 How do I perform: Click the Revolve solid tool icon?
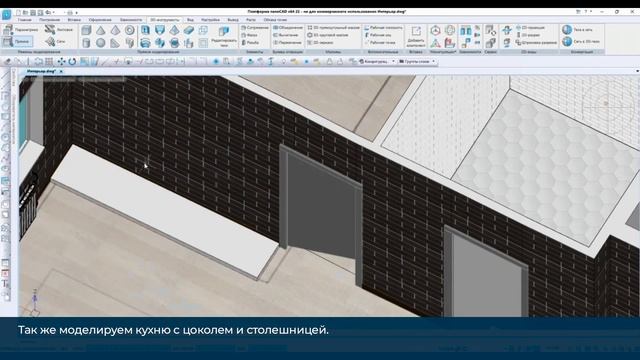pos(145,42)
